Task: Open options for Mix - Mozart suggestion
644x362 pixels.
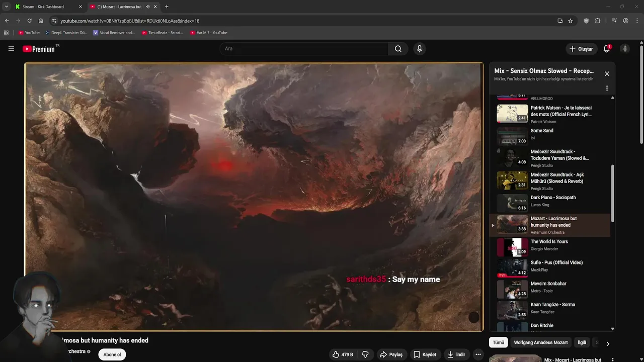Action: 612,360
